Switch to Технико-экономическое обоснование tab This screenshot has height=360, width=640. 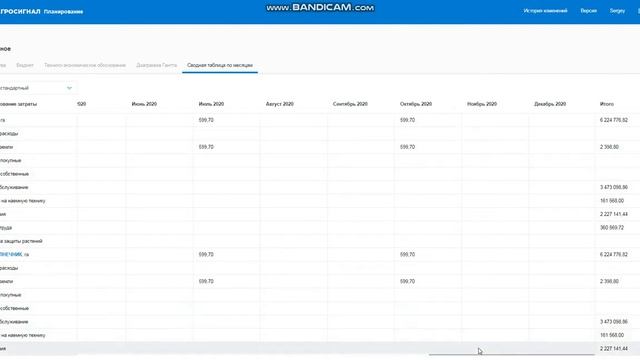point(85,65)
